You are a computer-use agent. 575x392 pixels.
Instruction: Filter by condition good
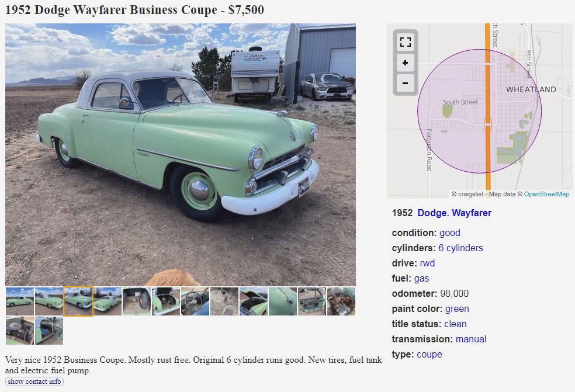(x=449, y=233)
